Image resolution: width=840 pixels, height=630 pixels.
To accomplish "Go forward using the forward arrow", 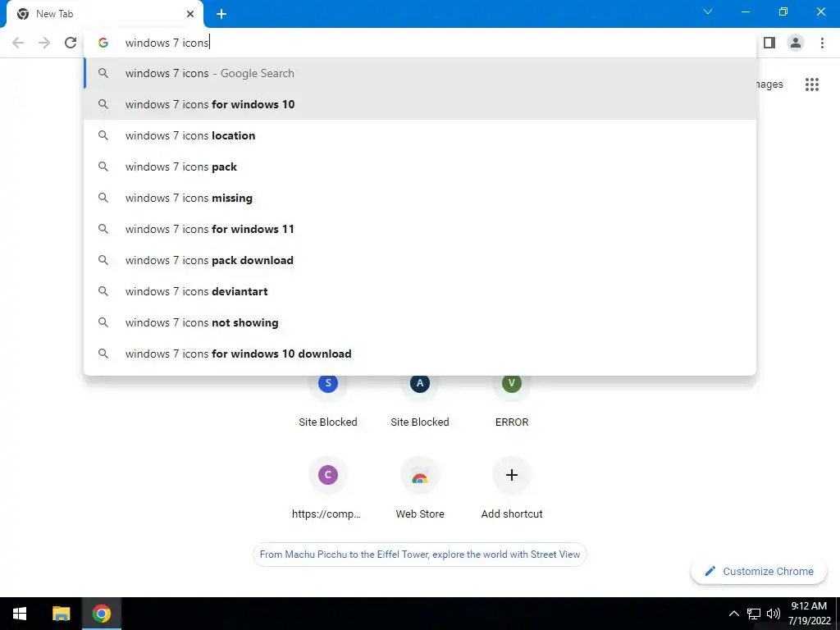I will pos(44,43).
